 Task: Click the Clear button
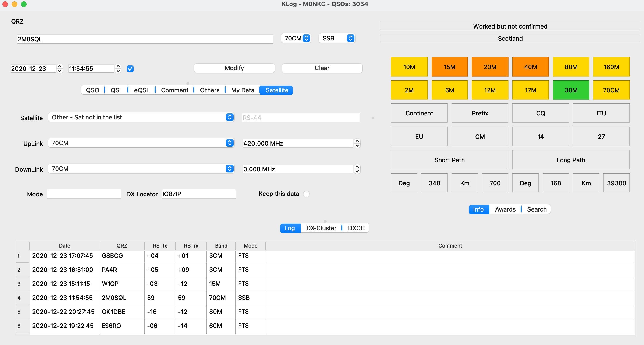pos(322,68)
